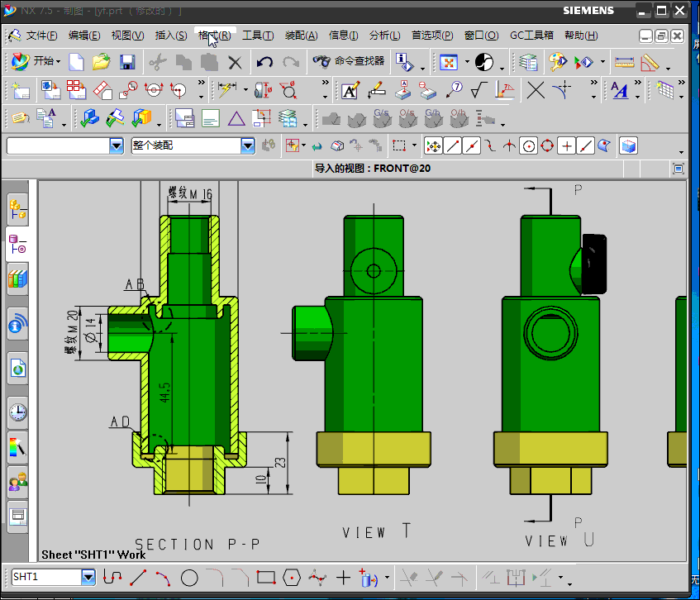Select the Circle sketch tool in bottom toolbar
This screenshot has width=700, height=600.
click(189, 578)
